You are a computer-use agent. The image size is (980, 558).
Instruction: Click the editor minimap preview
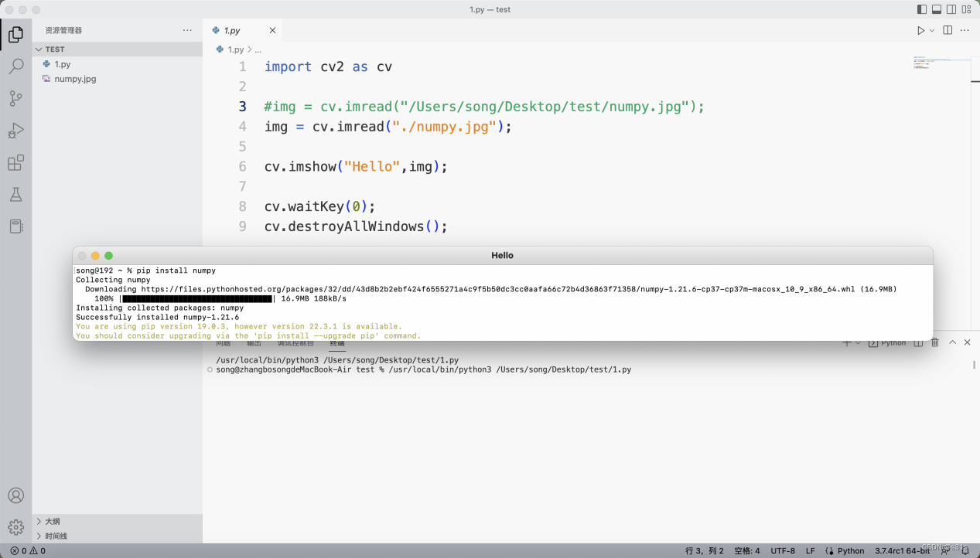click(941, 62)
